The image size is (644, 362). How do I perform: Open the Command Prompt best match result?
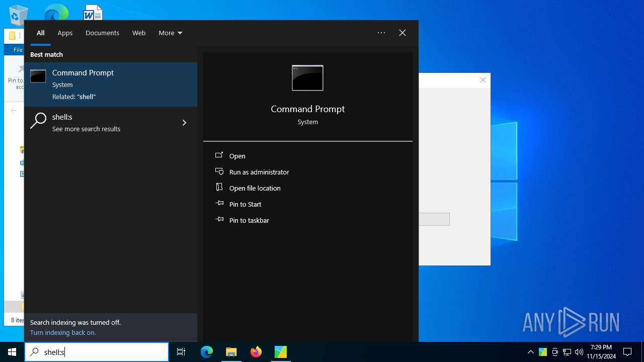[x=111, y=84]
